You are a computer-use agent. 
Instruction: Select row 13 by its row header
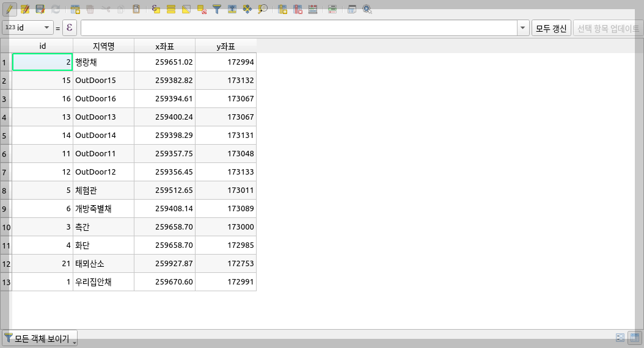point(5,282)
